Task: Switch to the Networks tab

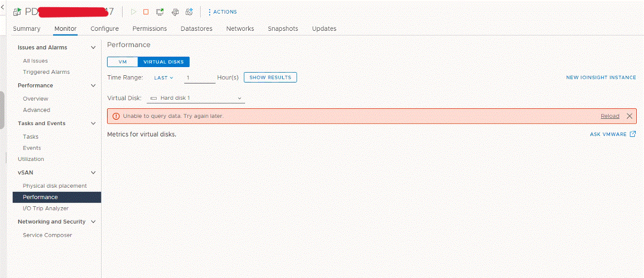Action: point(240,29)
